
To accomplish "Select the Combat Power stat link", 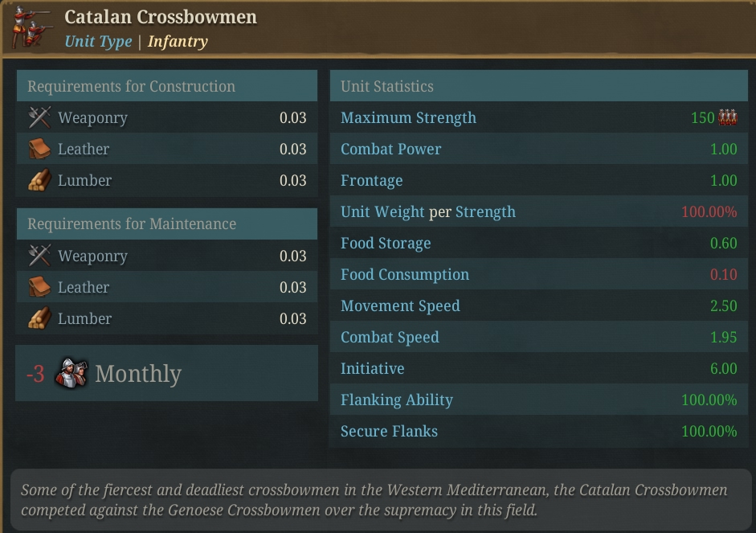I will click(391, 149).
